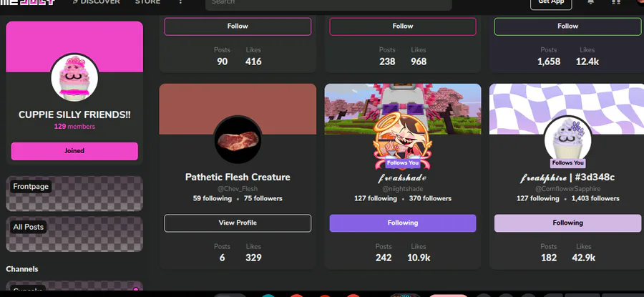Toggle Following for ComflowerSapphire
The image size is (644, 297).
pos(567,223)
